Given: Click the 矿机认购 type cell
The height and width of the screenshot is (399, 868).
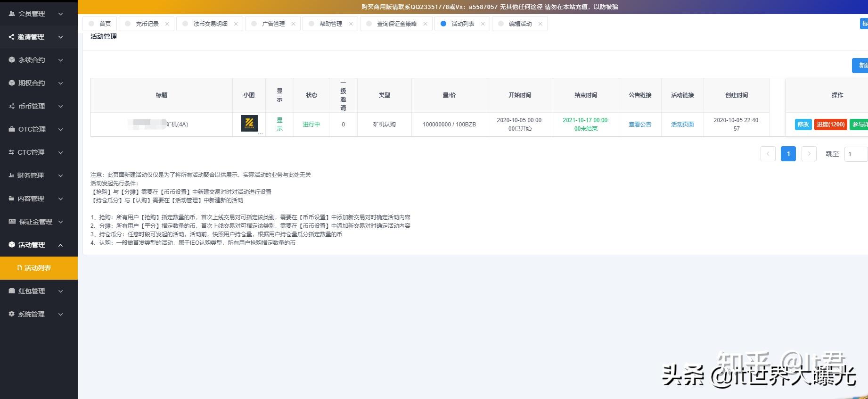Looking at the screenshot, I should [385, 125].
